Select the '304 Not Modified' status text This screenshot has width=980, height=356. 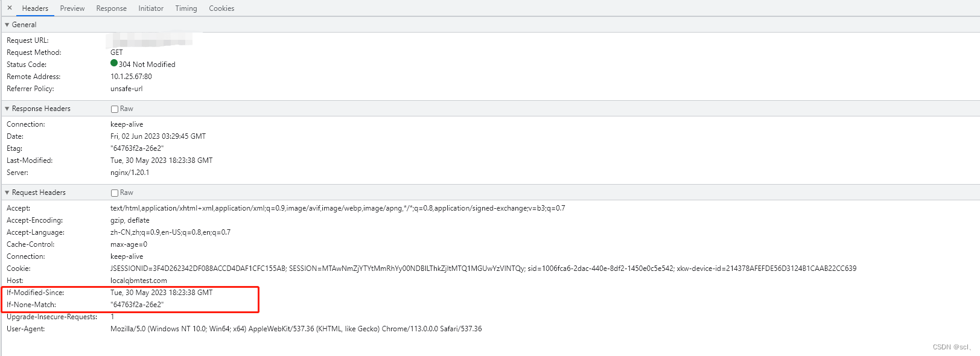click(x=147, y=65)
